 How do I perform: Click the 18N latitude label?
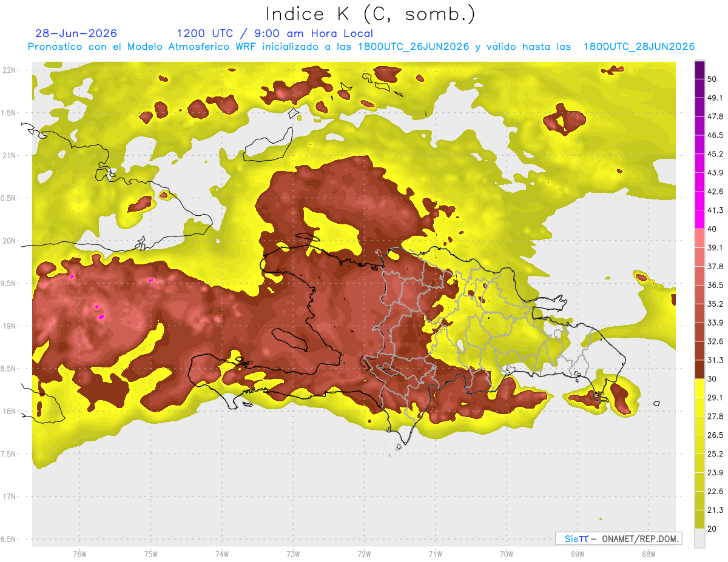[x=10, y=411]
